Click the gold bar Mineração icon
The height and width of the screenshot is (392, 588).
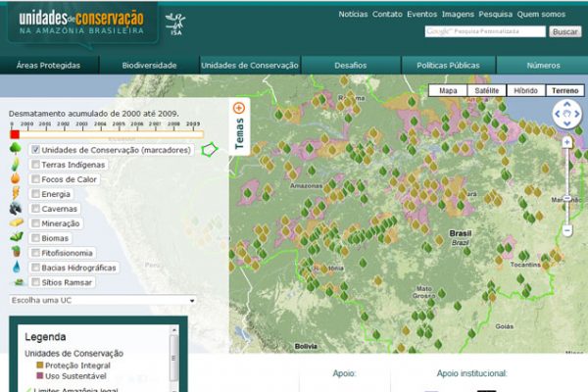16,223
